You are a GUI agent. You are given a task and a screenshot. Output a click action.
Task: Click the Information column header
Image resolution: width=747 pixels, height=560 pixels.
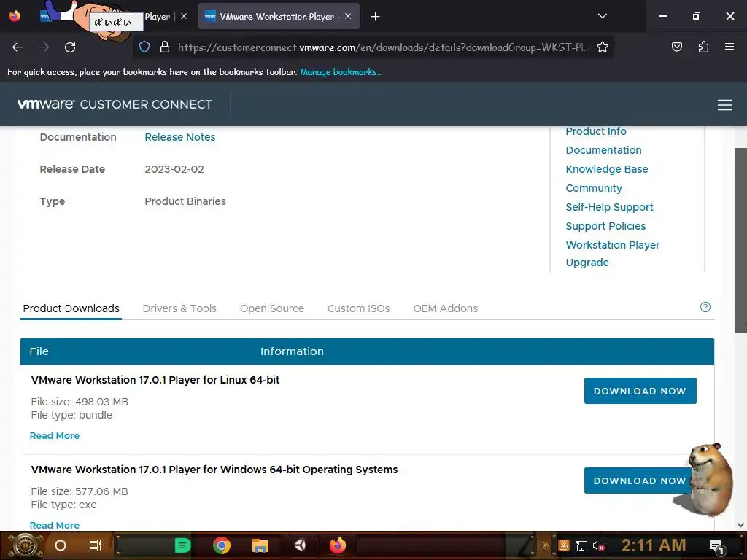(x=292, y=351)
